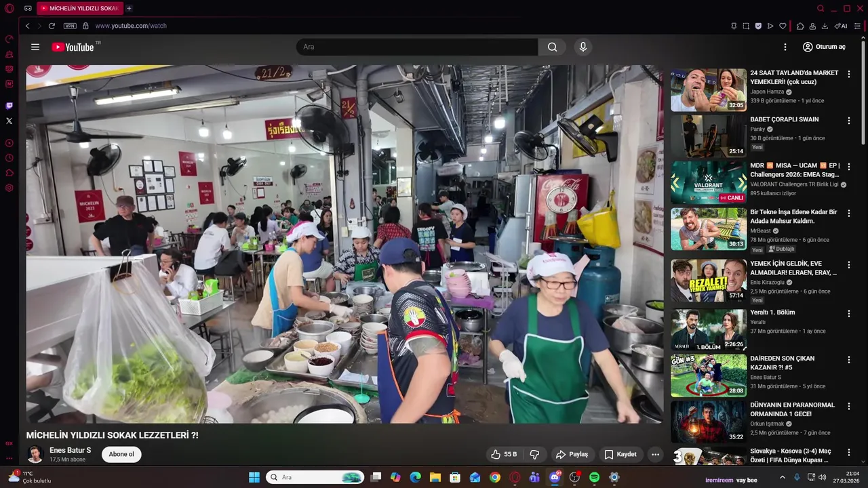The width and height of the screenshot is (868, 488).
Task: Open Windows Start menu
Action: 254,477
